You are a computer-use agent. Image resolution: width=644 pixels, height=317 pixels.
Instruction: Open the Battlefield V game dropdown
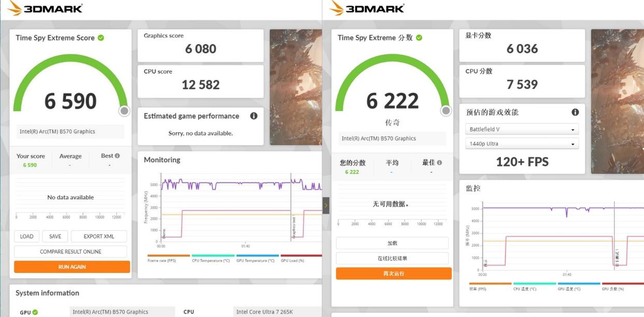pos(522,129)
